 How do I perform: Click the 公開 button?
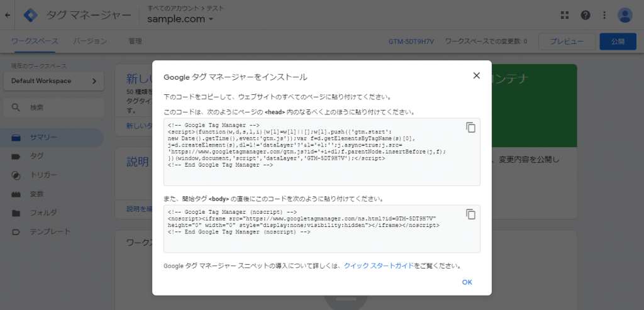(618, 42)
